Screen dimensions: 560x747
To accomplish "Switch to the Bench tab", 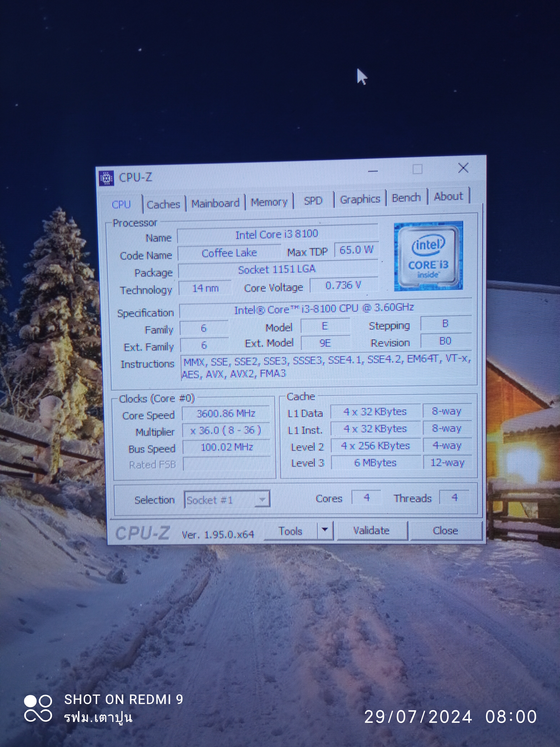I will tap(406, 198).
